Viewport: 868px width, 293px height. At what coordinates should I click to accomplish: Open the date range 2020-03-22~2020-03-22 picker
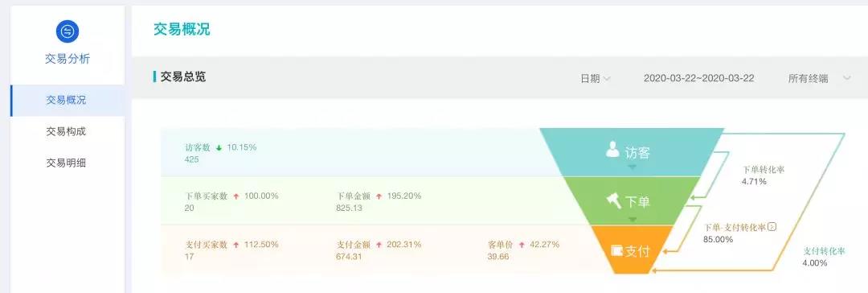(x=698, y=78)
